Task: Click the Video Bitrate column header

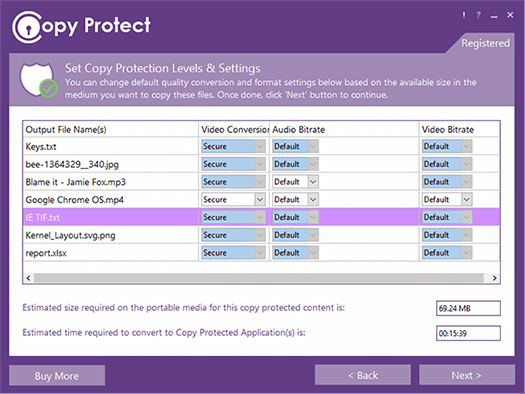Action: (459, 130)
